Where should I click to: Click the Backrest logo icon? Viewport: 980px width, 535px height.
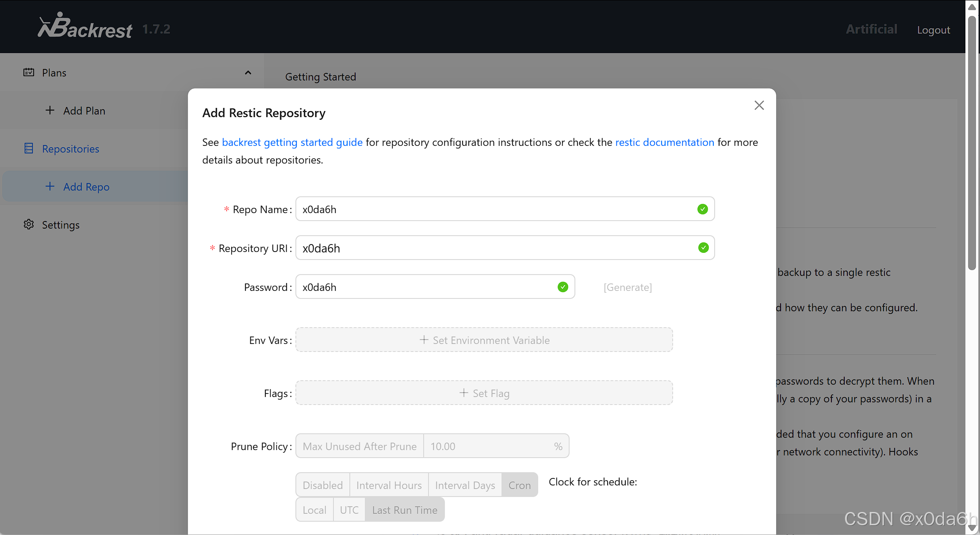click(54, 25)
